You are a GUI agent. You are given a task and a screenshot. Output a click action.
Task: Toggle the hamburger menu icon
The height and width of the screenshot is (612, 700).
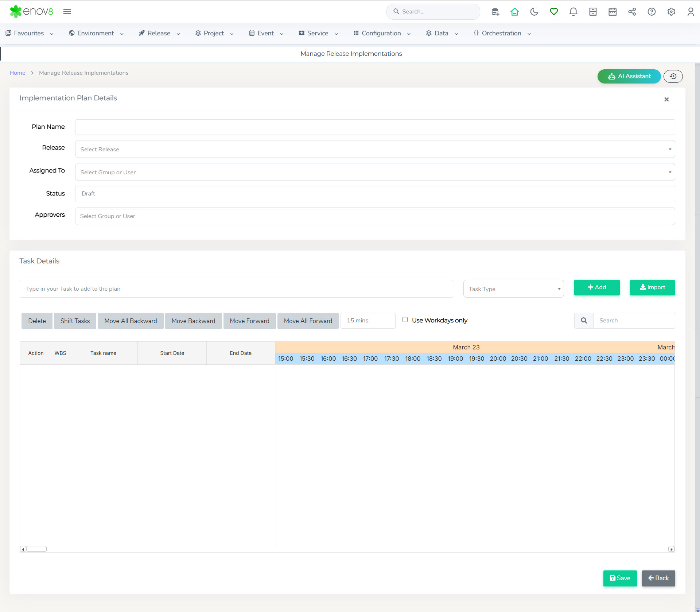pos(67,12)
